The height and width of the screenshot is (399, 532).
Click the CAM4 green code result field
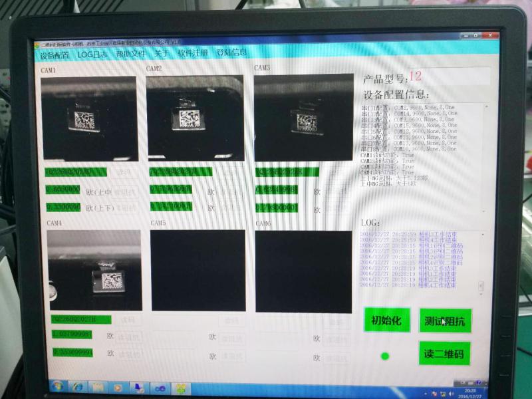point(81,320)
